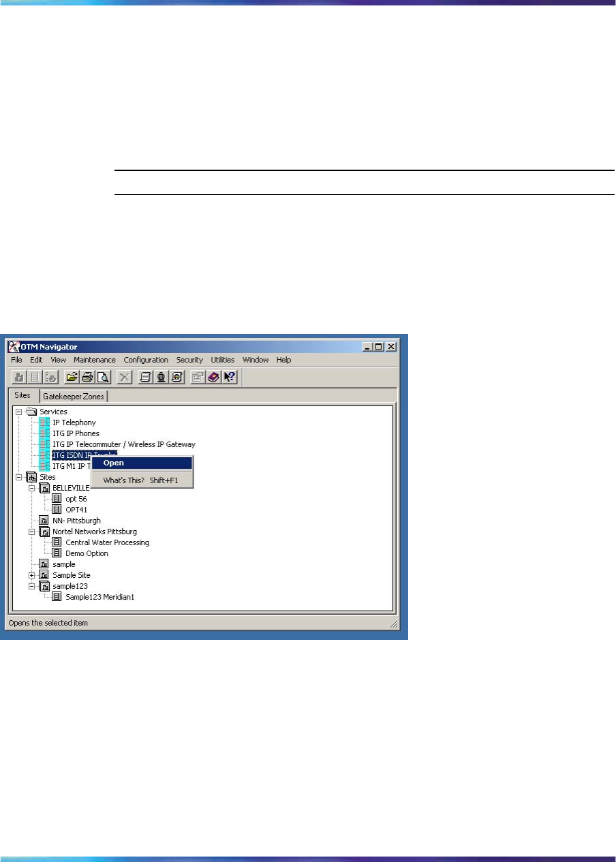Screen dimensions: 616x862
Task: Click the third toolbar icon with clock
Action: click(x=50, y=377)
